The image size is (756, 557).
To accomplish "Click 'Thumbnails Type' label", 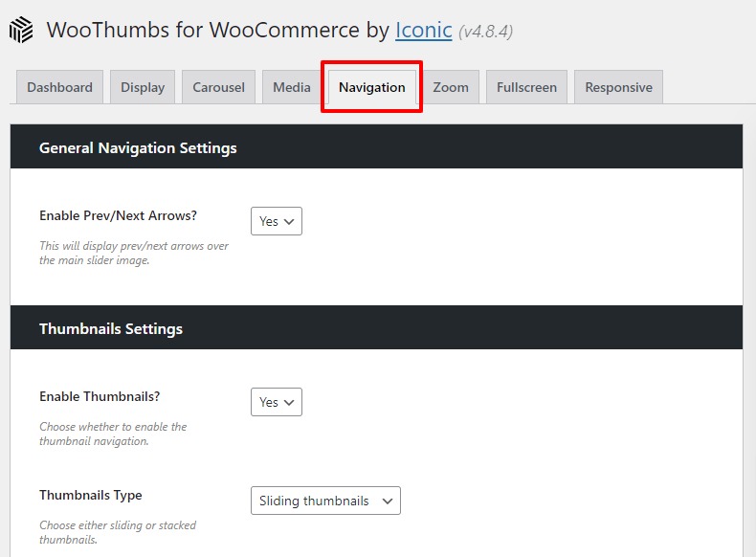I will click(91, 496).
